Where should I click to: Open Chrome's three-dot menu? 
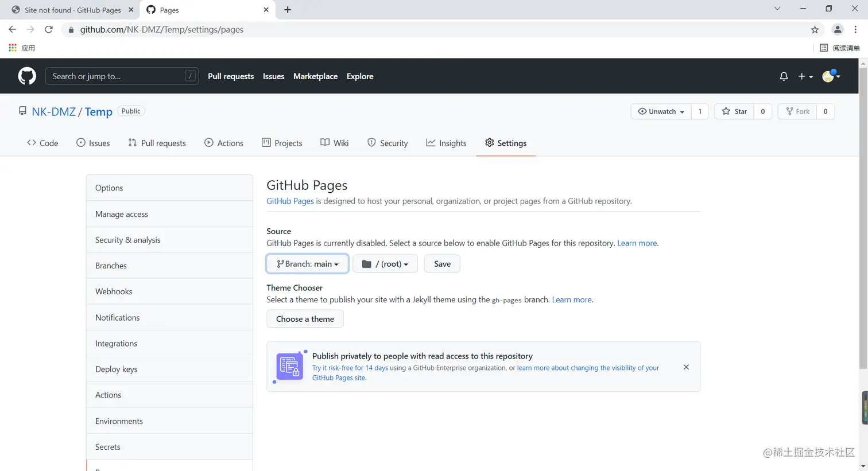[855, 30]
